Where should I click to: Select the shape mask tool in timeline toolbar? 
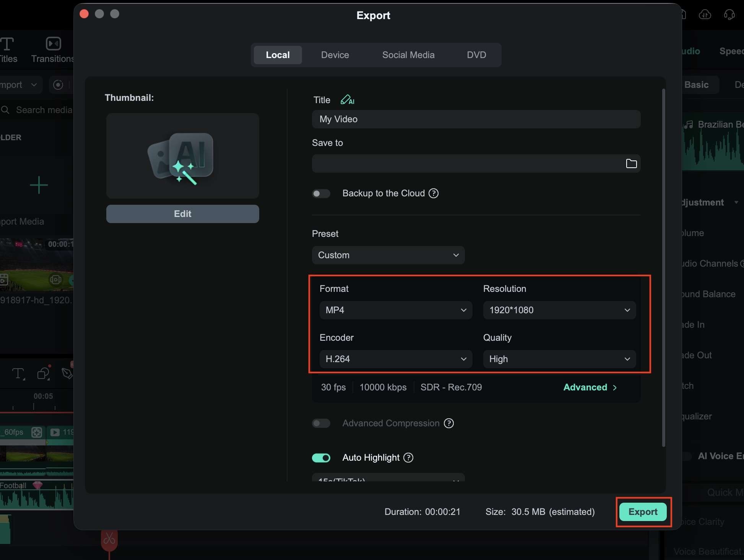[43, 374]
